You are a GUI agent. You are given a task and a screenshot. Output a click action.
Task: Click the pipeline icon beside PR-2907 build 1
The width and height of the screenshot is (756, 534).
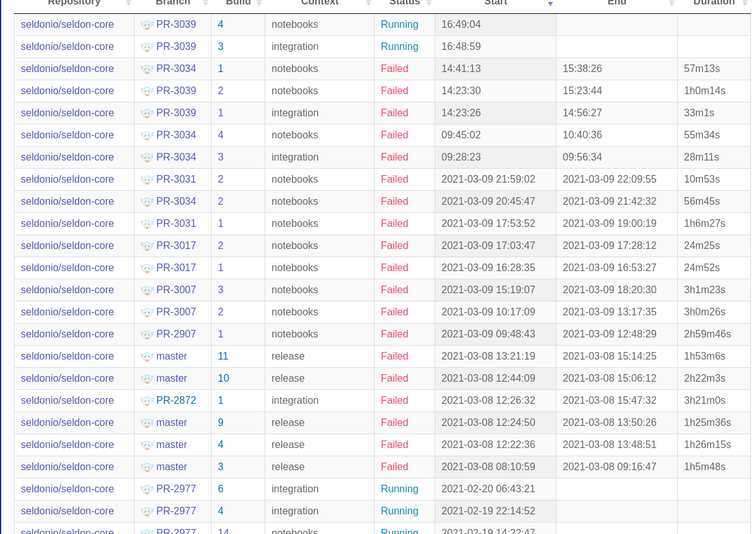pos(147,335)
